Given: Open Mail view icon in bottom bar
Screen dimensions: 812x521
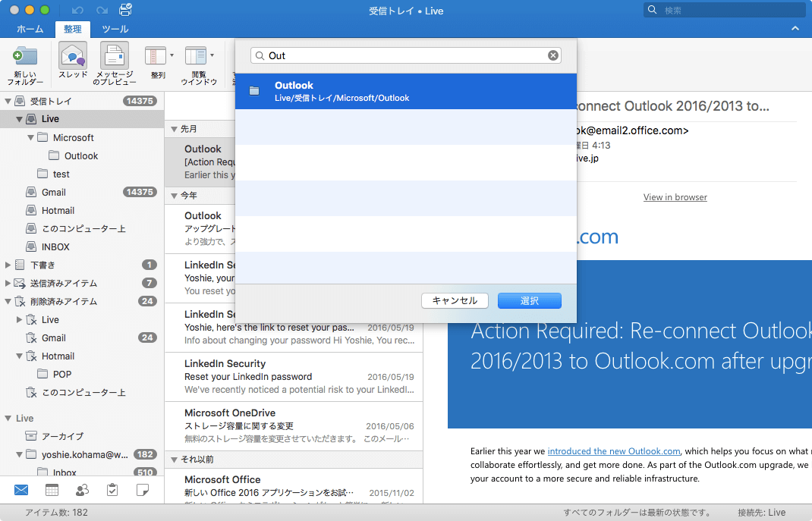Looking at the screenshot, I should (21, 489).
